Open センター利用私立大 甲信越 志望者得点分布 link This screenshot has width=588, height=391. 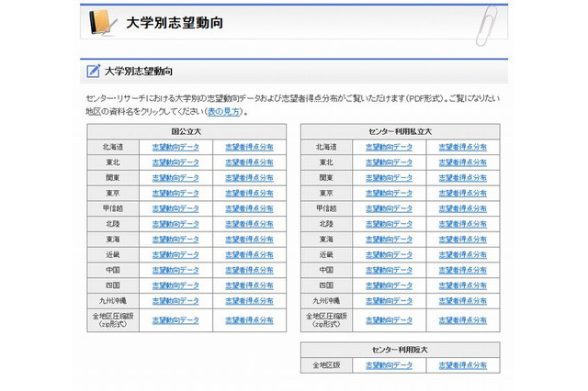463,208
